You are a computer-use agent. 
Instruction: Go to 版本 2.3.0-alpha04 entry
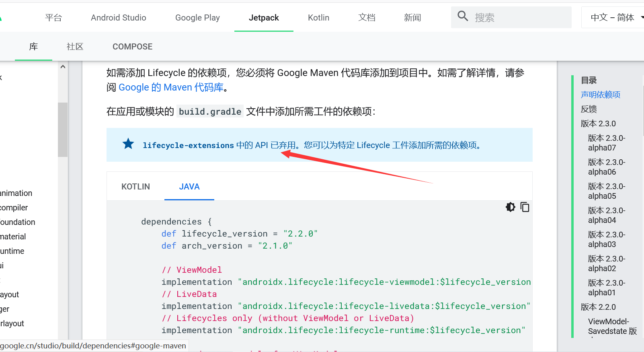(x=607, y=215)
